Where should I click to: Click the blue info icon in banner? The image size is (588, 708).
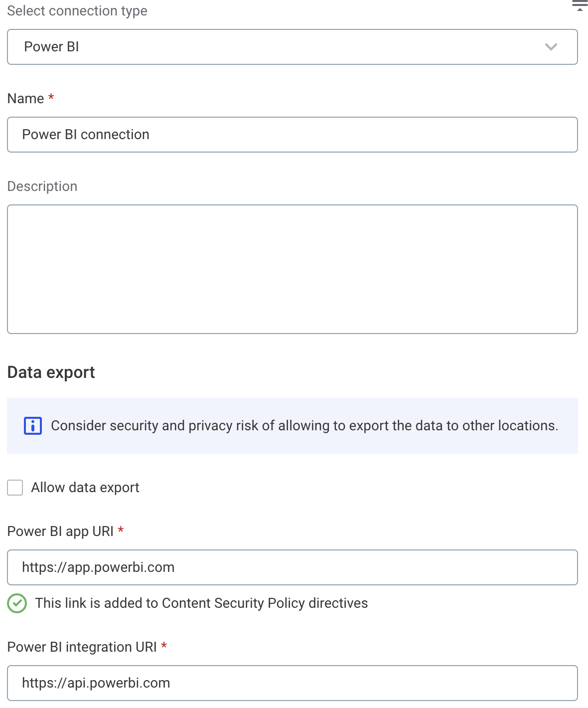(x=33, y=426)
